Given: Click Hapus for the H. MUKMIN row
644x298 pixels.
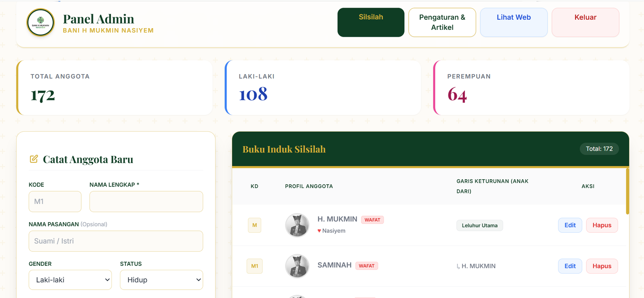Looking at the screenshot, I should click(x=602, y=225).
